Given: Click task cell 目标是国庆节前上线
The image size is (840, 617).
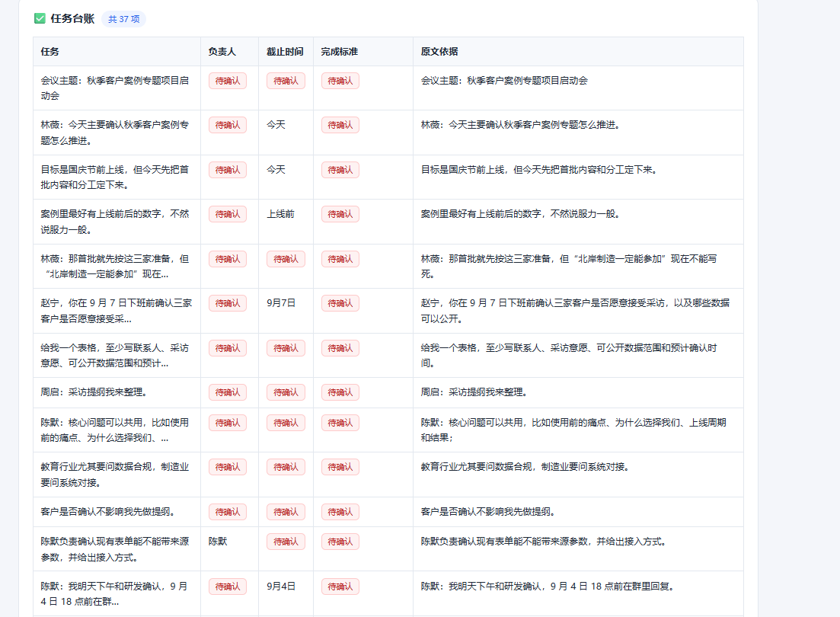Looking at the screenshot, I should point(115,177).
